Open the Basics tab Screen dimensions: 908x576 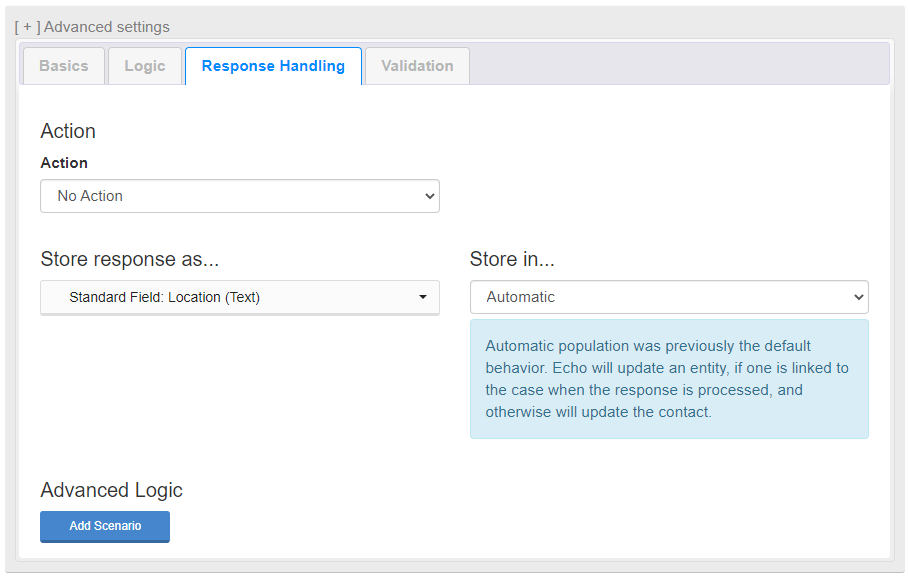click(x=64, y=66)
